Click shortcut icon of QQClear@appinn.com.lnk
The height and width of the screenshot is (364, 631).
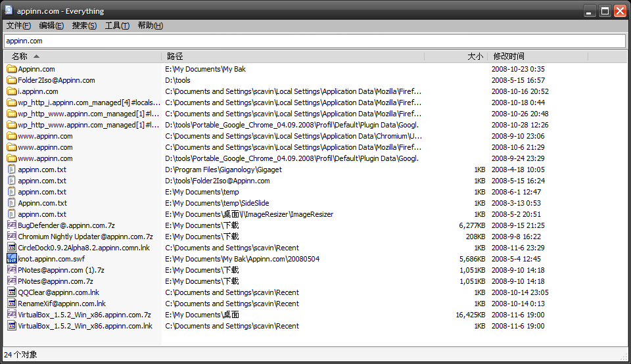pos(12,292)
